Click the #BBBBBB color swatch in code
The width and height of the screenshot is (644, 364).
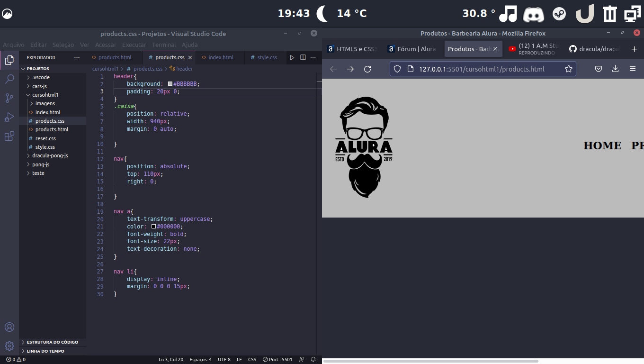tap(170, 84)
